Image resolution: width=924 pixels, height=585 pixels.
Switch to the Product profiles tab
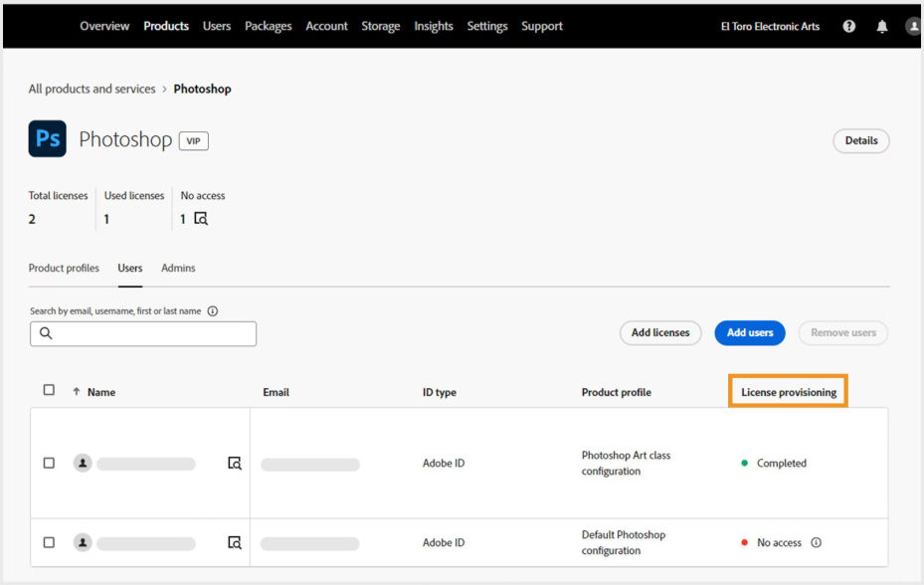[x=64, y=268]
